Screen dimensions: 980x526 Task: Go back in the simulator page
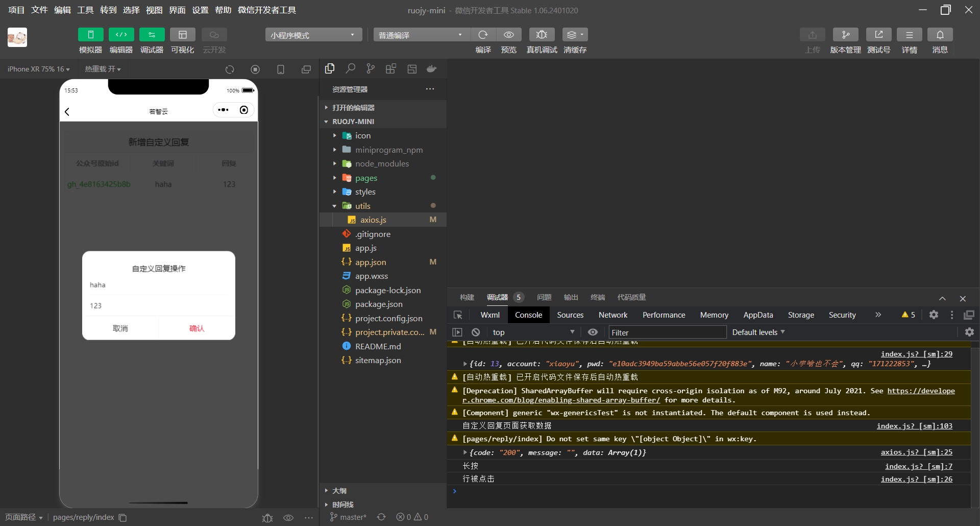click(x=67, y=111)
